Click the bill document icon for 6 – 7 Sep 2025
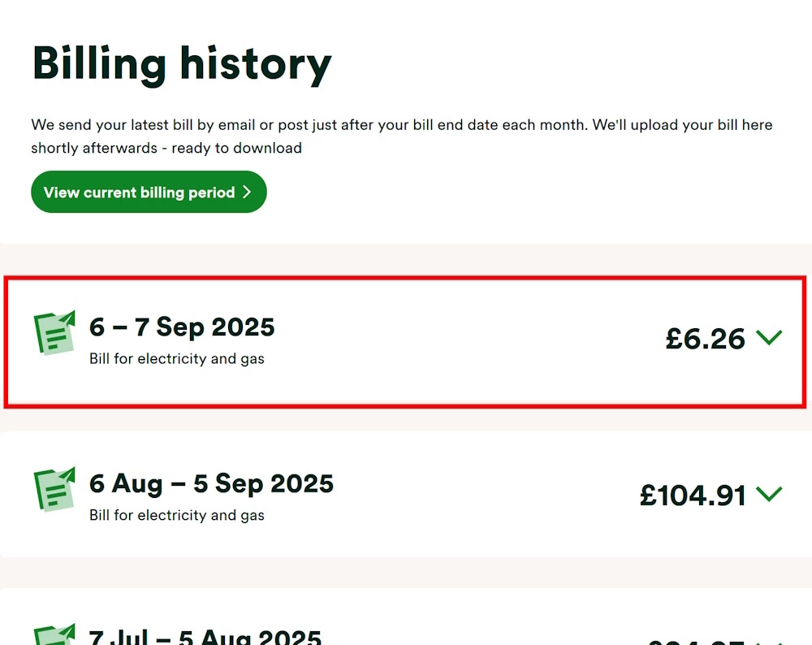Screen dimensions: 812x645 click(x=54, y=333)
